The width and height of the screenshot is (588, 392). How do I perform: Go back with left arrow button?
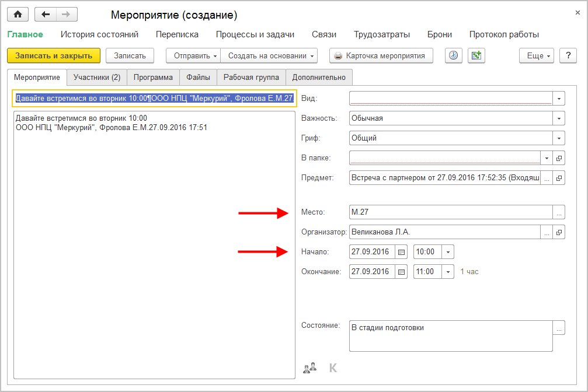click(46, 15)
